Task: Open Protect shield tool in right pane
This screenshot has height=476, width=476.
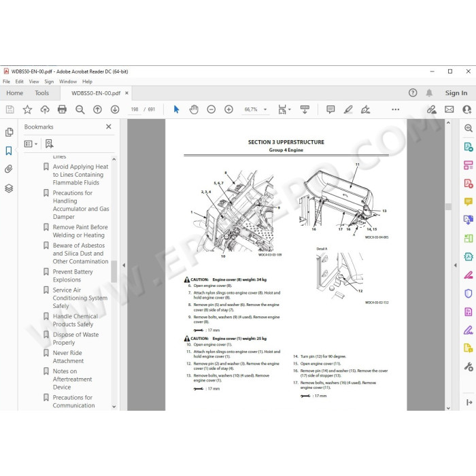Action: pyautogui.click(x=469, y=293)
